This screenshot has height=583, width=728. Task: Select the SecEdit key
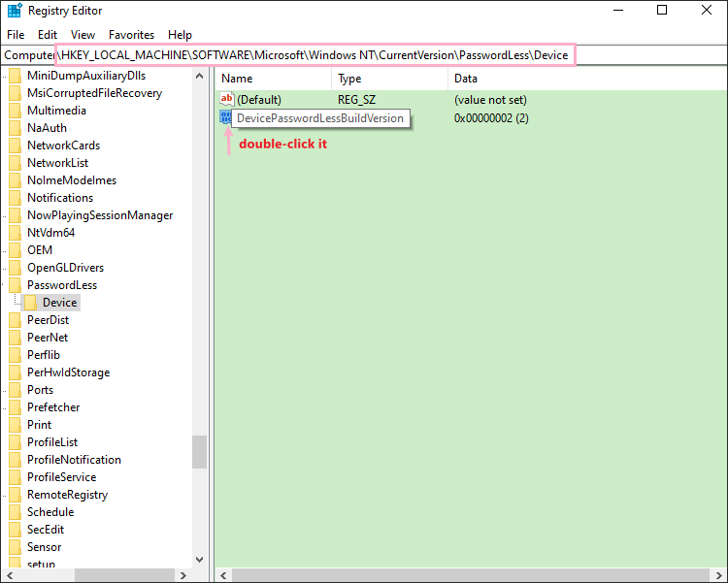tap(46, 530)
